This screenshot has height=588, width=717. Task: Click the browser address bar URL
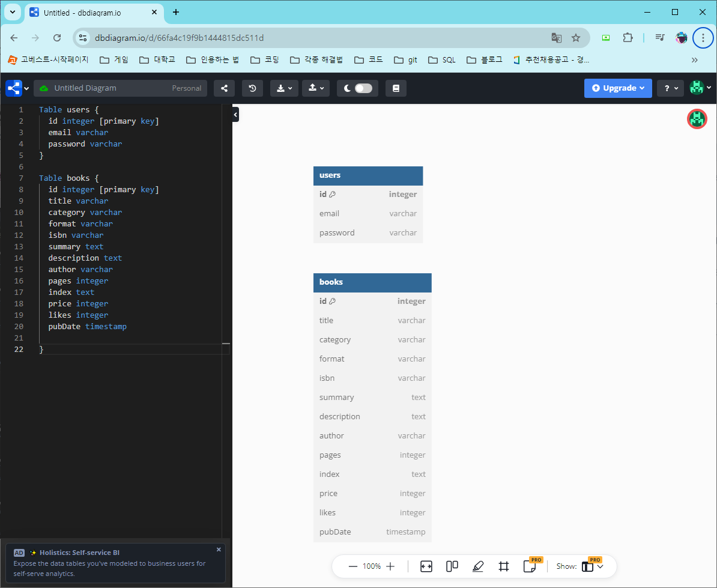(x=179, y=38)
